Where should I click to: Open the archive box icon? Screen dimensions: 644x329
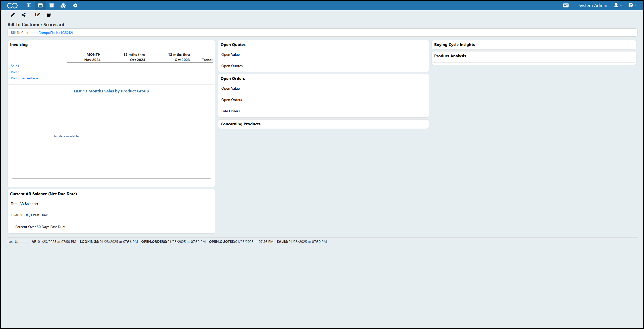coord(51,5)
